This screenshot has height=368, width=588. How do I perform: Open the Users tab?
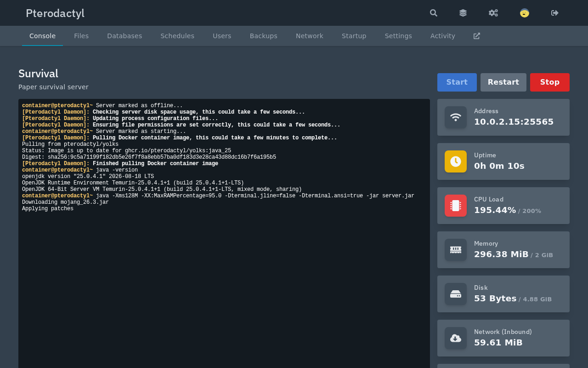tap(222, 36)
